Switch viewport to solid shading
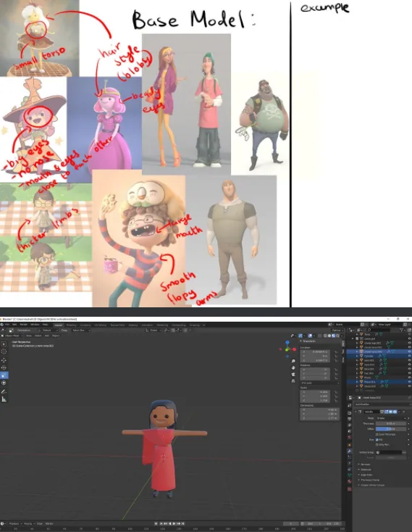Viewport: 412px width, 532px height. click(329, 336)
